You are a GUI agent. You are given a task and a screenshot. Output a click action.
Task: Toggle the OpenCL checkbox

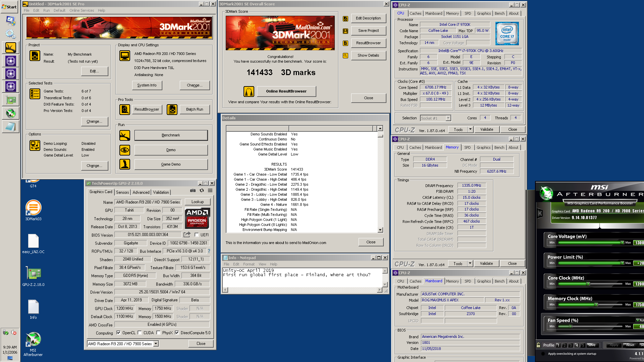(118, 333)
